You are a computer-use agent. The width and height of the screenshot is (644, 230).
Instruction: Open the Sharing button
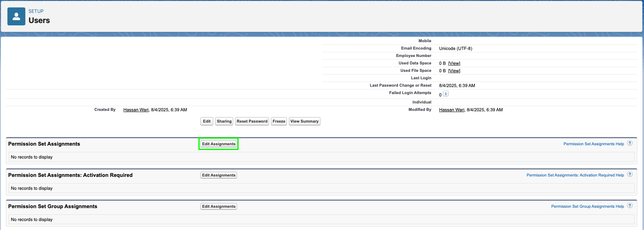point(224,121)
